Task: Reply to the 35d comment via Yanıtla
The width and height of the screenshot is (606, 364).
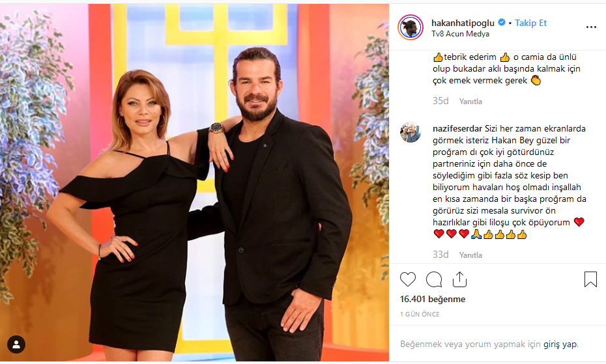Action: click(470, 101)
